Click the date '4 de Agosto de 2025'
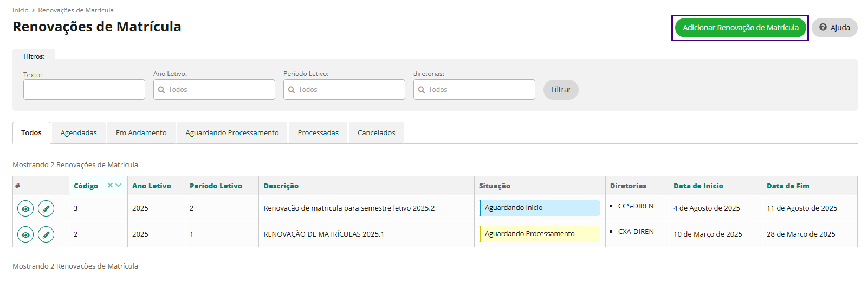Screen dimensions: 868x286 pyautogui.click(x=707, y=208)
